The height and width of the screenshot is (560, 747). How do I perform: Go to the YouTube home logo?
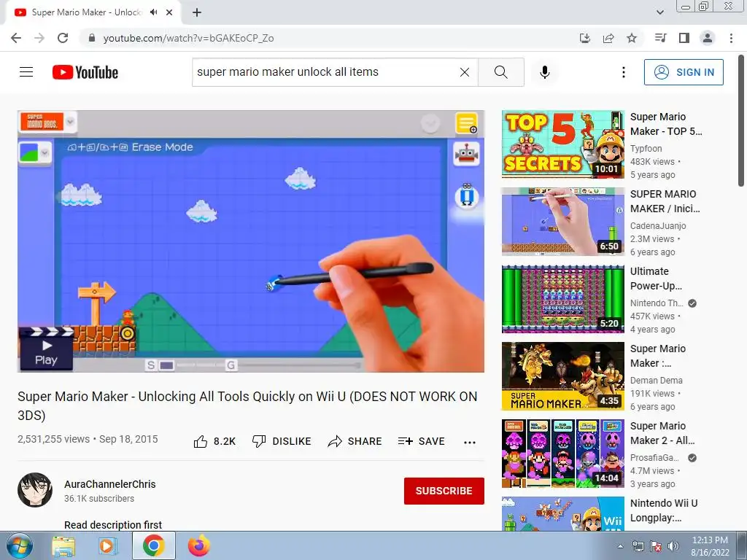coord(85,72)
